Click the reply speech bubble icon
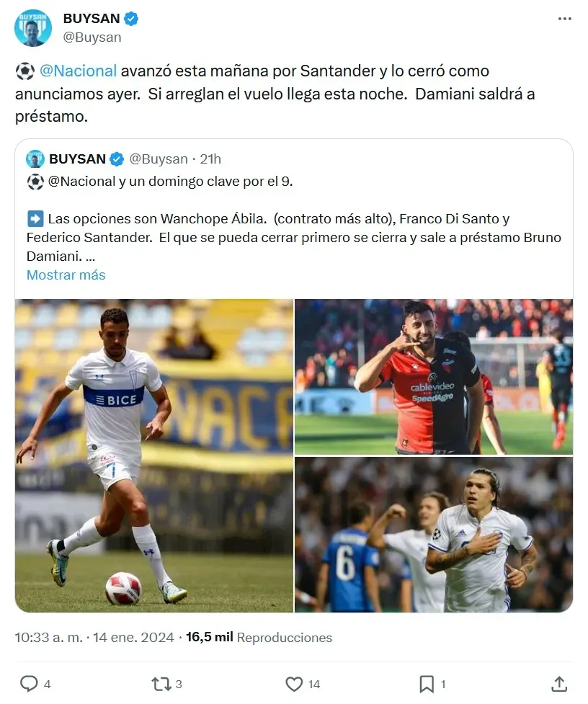Viewport: 588px width, 704px height. click(29, 684)
